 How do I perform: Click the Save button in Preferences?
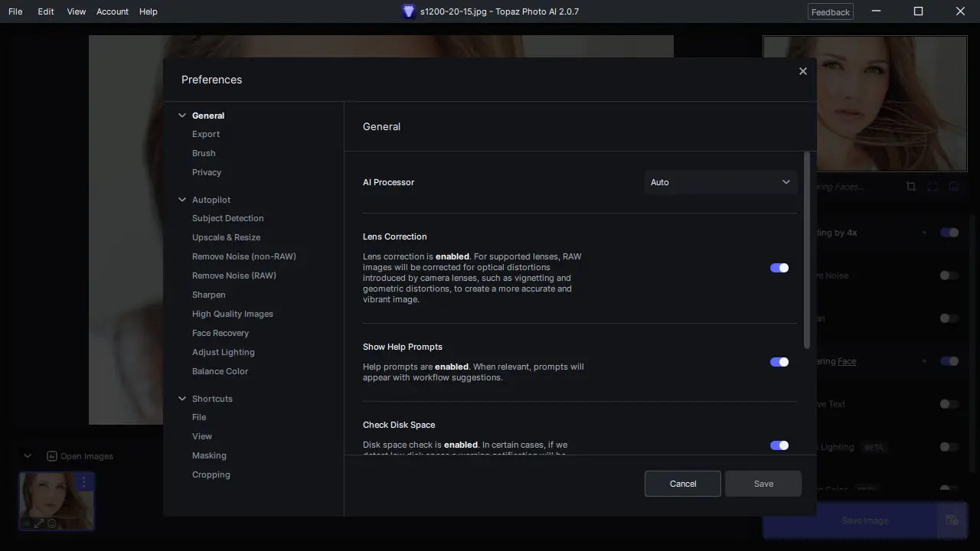click(763, 484)
